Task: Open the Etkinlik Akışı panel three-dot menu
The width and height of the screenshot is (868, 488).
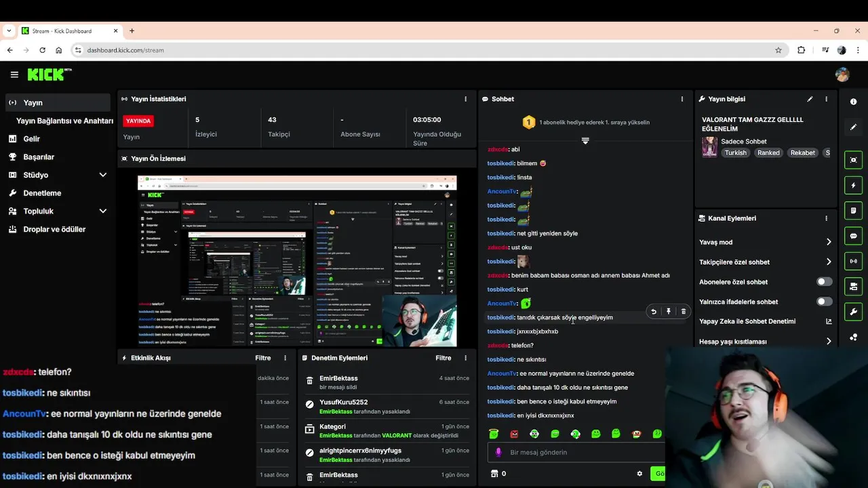Action: (285, 358)
